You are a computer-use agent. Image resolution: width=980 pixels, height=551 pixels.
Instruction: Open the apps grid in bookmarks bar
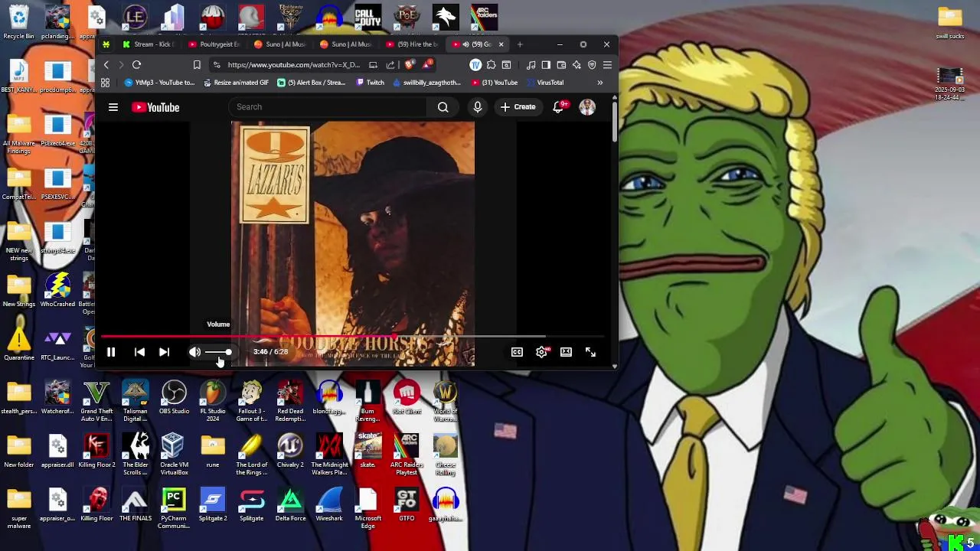pyautogui.click(x=105, y=83)
